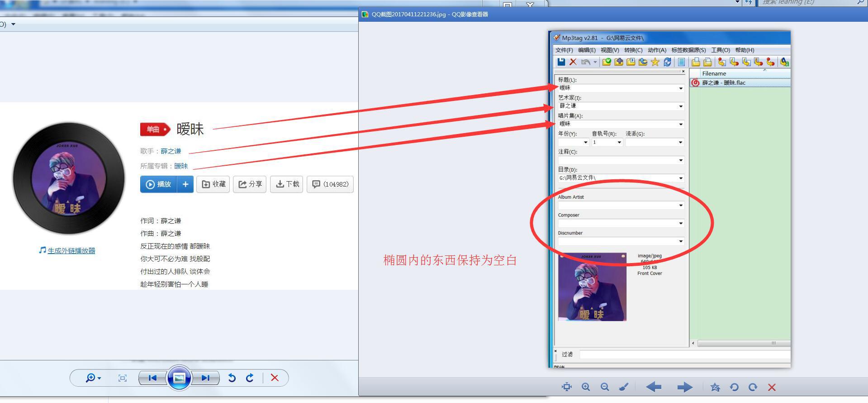Click the Undo arrow in Mp3tag toolbar
868x403 pixels.
tap(586, 62)
